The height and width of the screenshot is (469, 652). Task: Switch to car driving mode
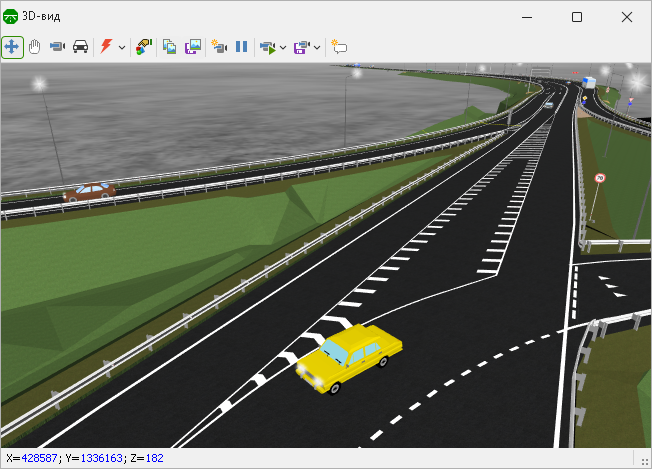80,47
